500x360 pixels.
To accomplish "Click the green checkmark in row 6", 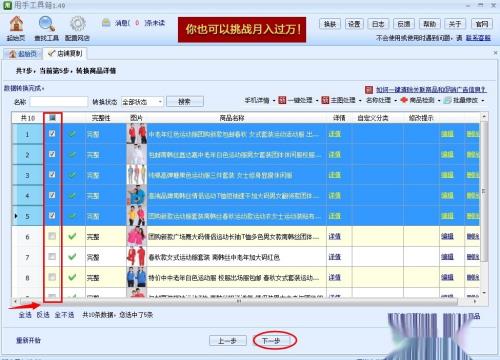I will 72,236.
